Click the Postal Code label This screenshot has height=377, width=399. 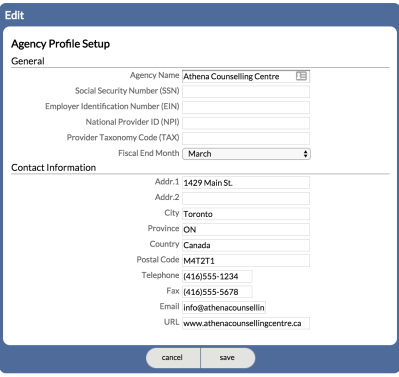[158, 260]
